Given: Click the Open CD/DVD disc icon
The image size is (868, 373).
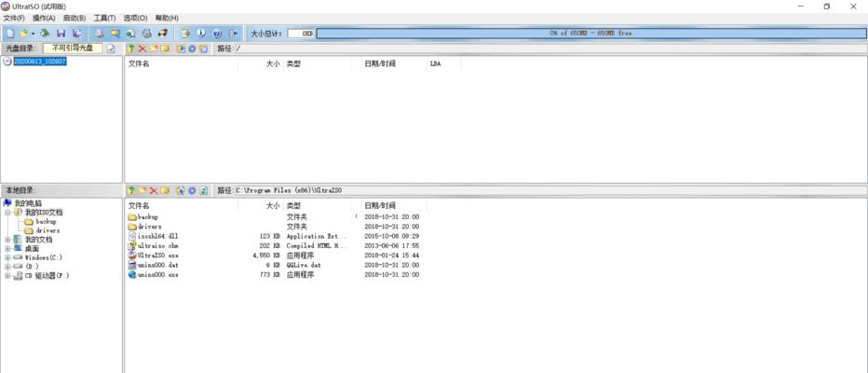Looking at the screenshot, I should 46,34.
